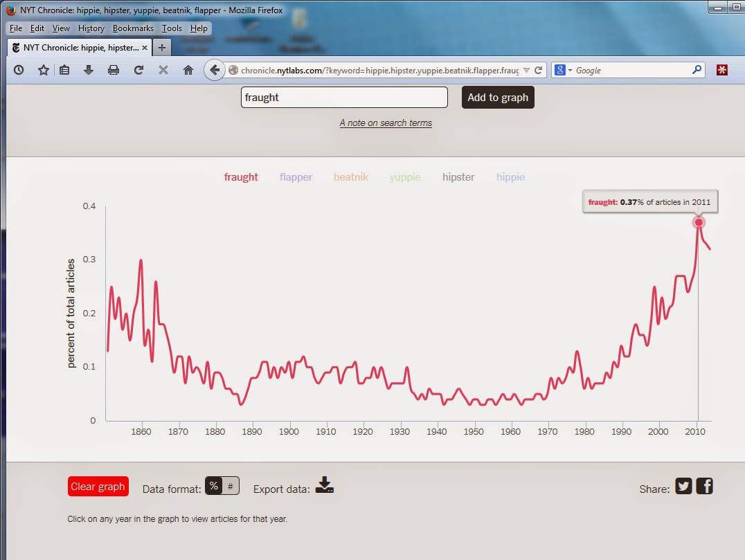
Task: Click the Export data label
Action: (x=281, y=489)
